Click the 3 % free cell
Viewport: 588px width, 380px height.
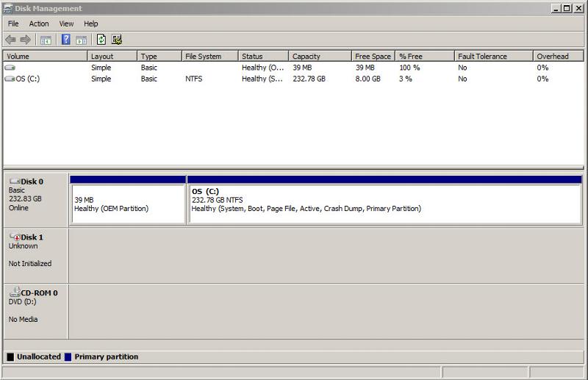tap(406, 79)
